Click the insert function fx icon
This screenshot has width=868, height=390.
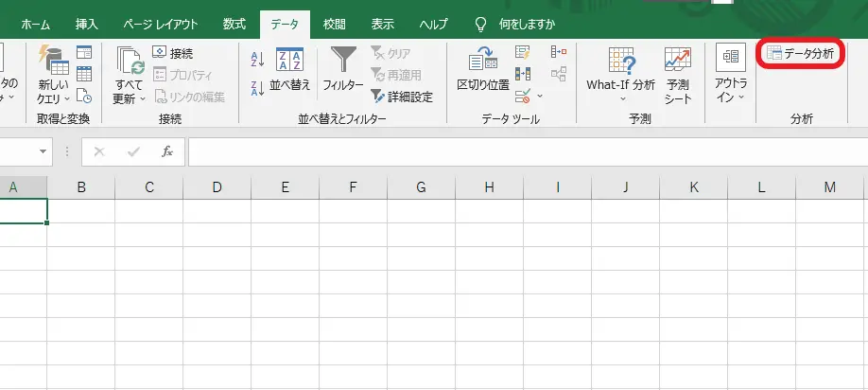(x=166, y=151)
